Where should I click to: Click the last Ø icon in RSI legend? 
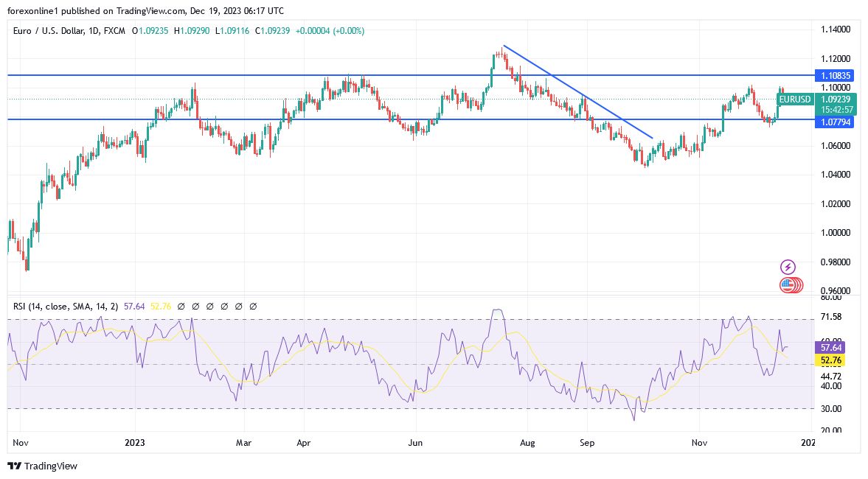(254, 306)
